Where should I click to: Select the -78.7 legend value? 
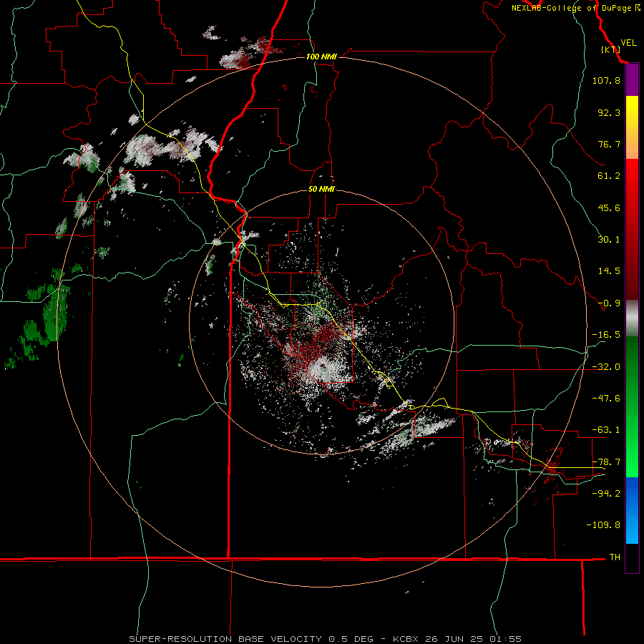[606, 462]
